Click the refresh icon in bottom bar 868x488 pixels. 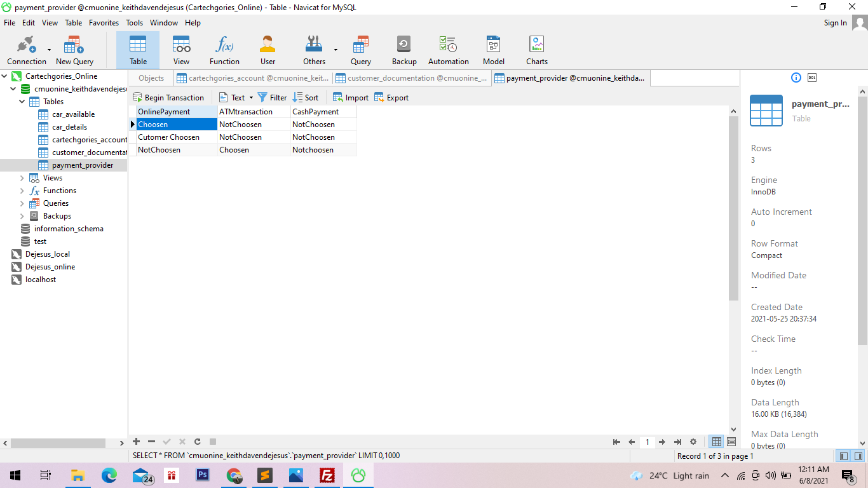(198, 442)
